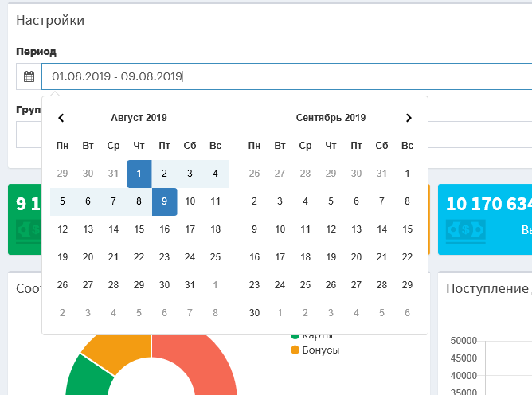Choose September 18 in the right calendar
Viewport: 532px width, 395px height.
click(x=305, y=257)
